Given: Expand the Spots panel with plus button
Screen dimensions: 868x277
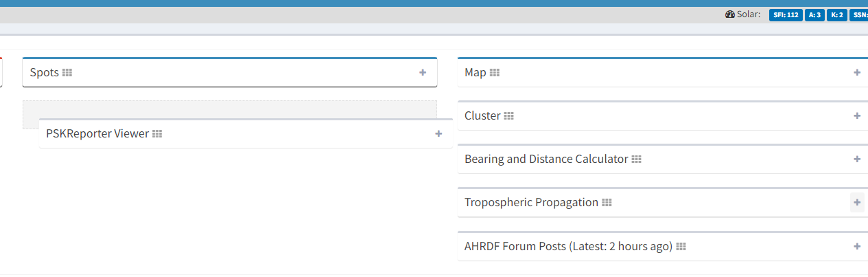Looking at the screenshot, I should 423,72.
